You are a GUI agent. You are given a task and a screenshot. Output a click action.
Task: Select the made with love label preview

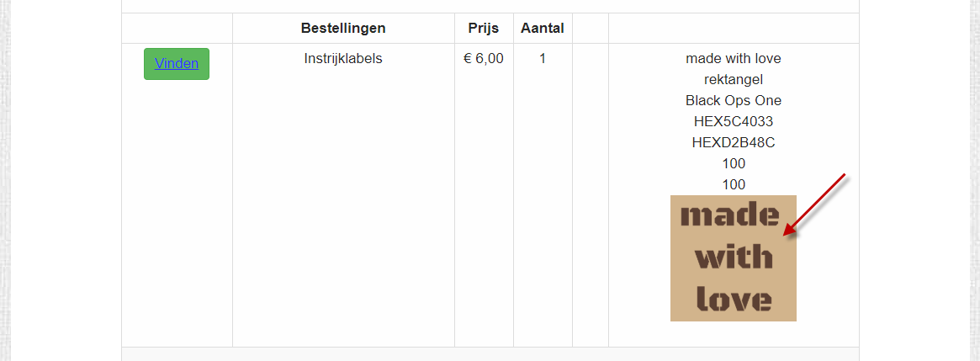(x=734, y=257)
